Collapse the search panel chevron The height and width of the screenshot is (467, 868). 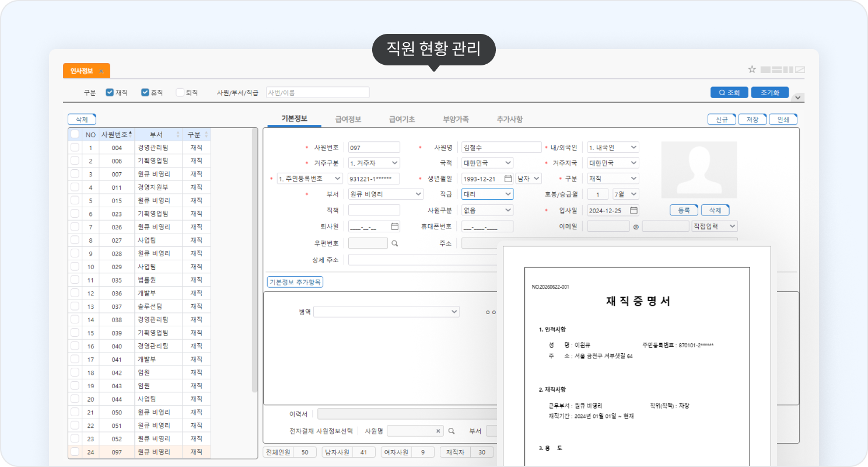pyautogui.click(x=799, y=97)
